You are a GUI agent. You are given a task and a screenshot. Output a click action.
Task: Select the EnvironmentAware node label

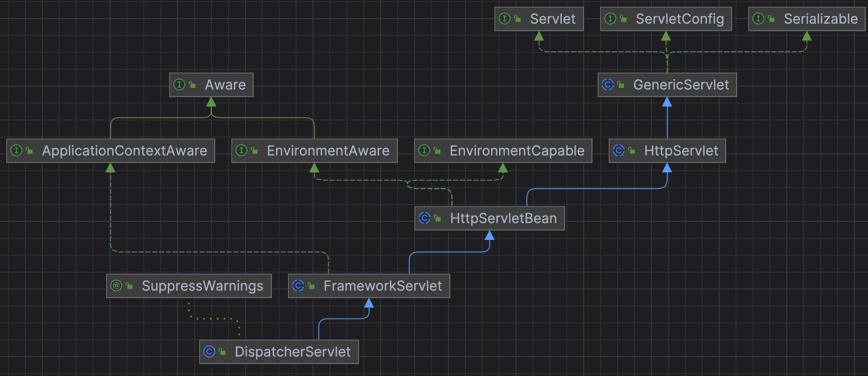coord(328,150)
